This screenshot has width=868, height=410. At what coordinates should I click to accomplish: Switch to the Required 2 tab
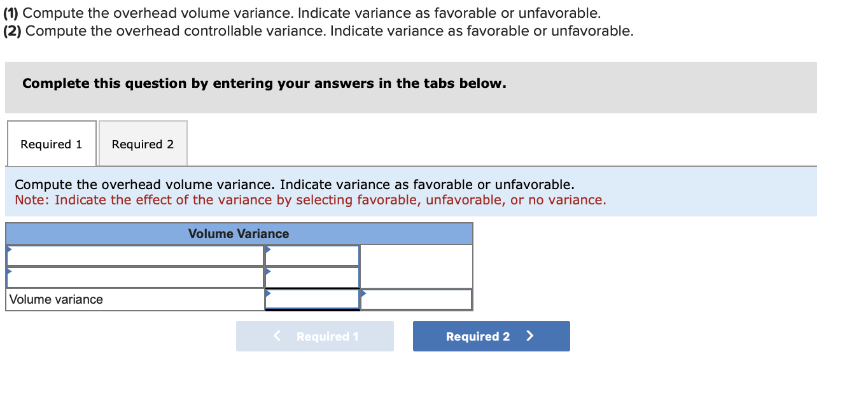point(142,143)
